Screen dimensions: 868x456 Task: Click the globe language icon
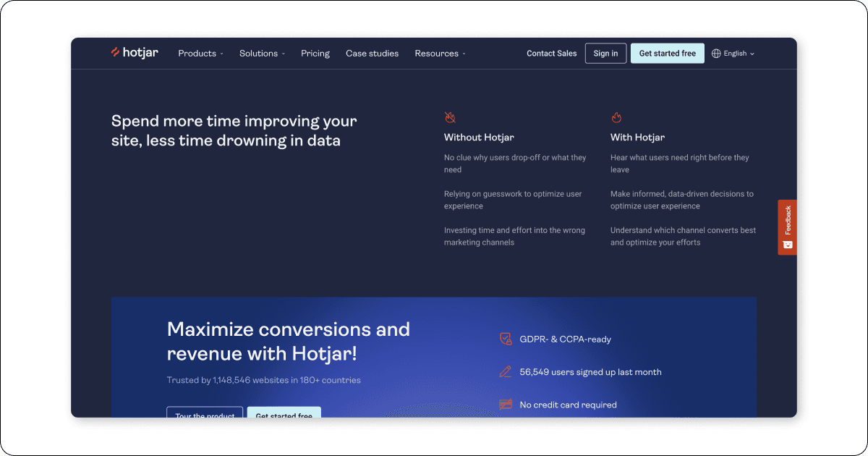coord(716,54)
